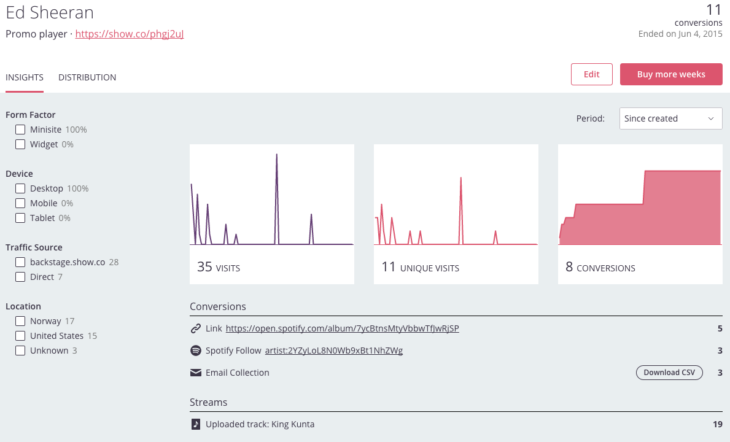
Task: Tick the Norway location checkbox
Action: 20,321
